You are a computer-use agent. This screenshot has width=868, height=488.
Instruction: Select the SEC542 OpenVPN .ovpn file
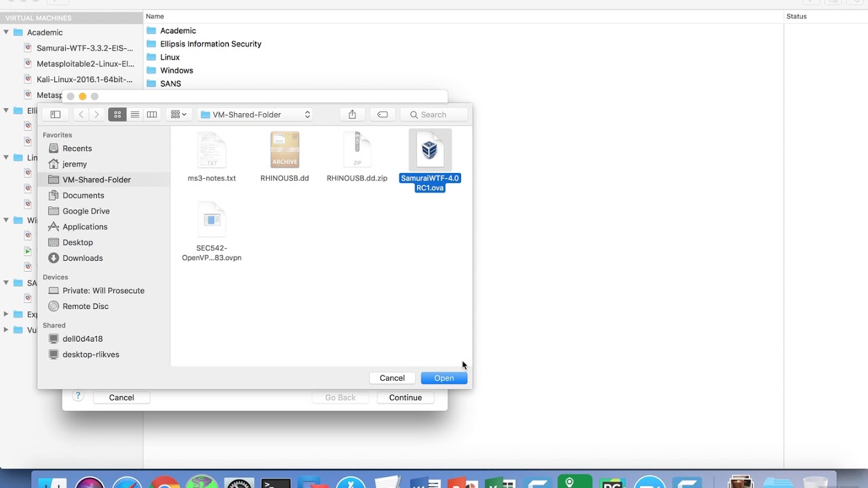[x=212, y=232]
